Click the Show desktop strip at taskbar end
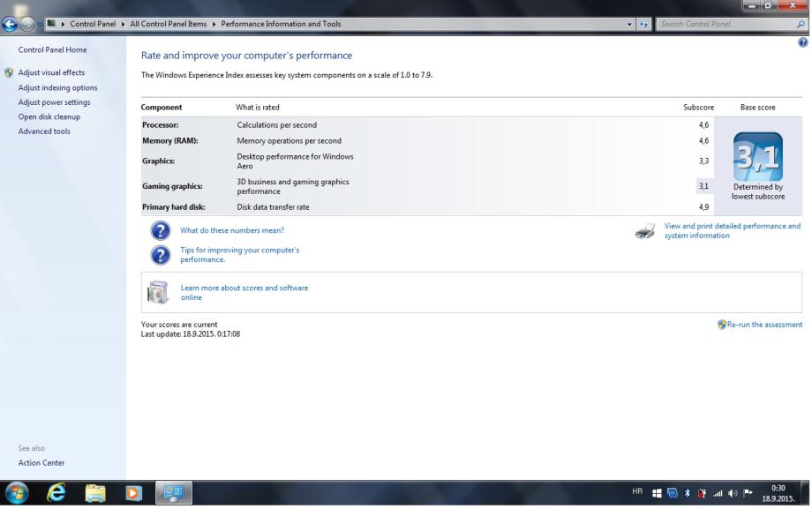This screenshot has width=812, height=509. click(806, 493)
